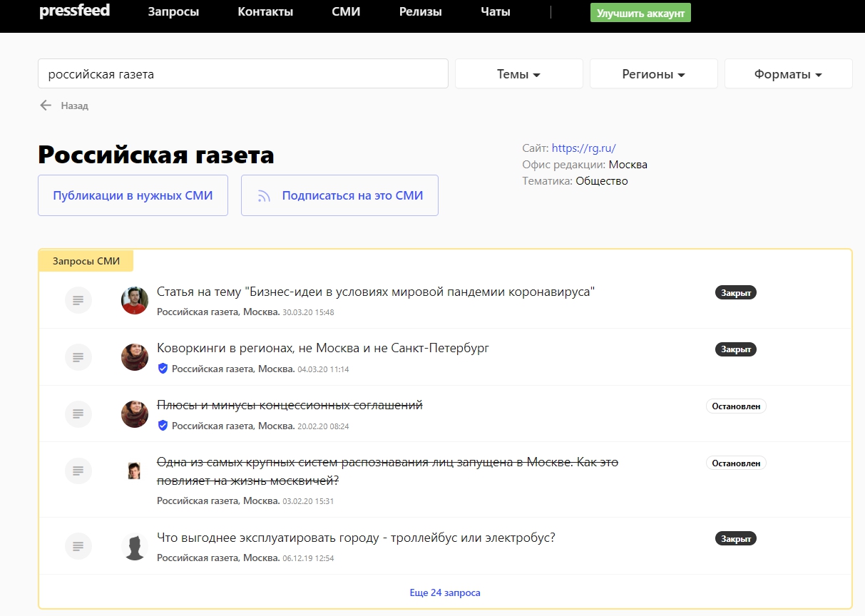Click document icon beside coworking request
This screenshot has width=865, height=616.
[78, 357]
